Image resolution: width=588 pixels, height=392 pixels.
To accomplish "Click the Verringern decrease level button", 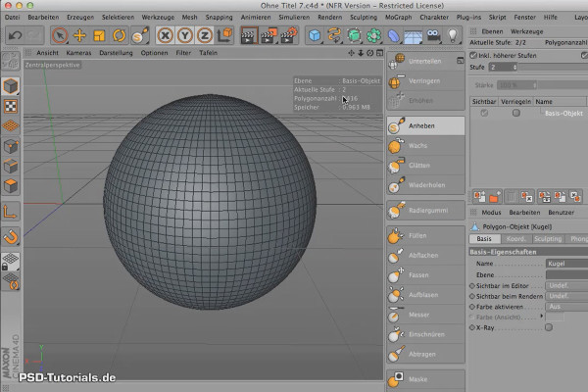I will pyautogui.click(x=425, y=81).
